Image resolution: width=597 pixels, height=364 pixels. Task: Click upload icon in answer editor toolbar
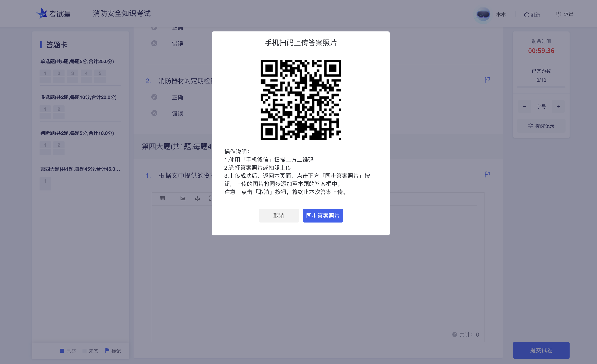pos(197,198)
